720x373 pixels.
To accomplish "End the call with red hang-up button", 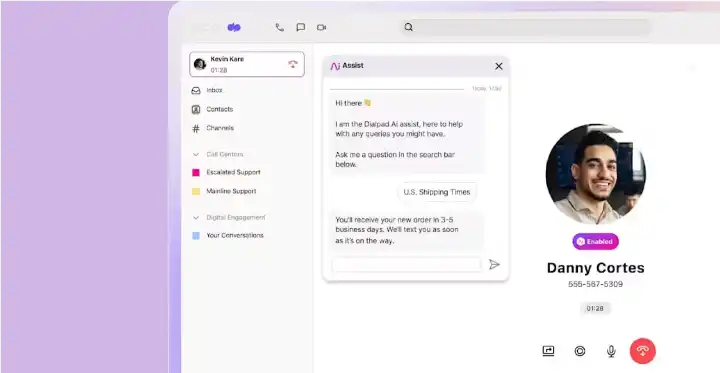I will (x=643, y=351).
